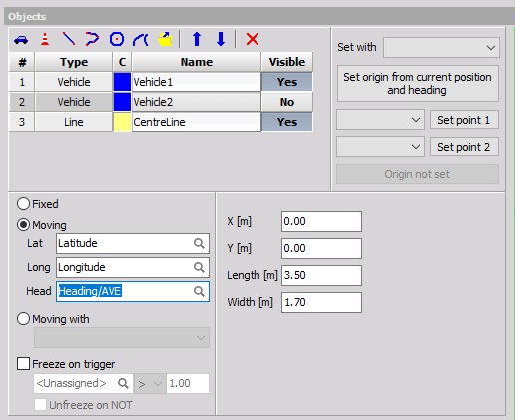Add a circle object using circle icon
This screenshot has height=420, width=515.
point(117,39)
